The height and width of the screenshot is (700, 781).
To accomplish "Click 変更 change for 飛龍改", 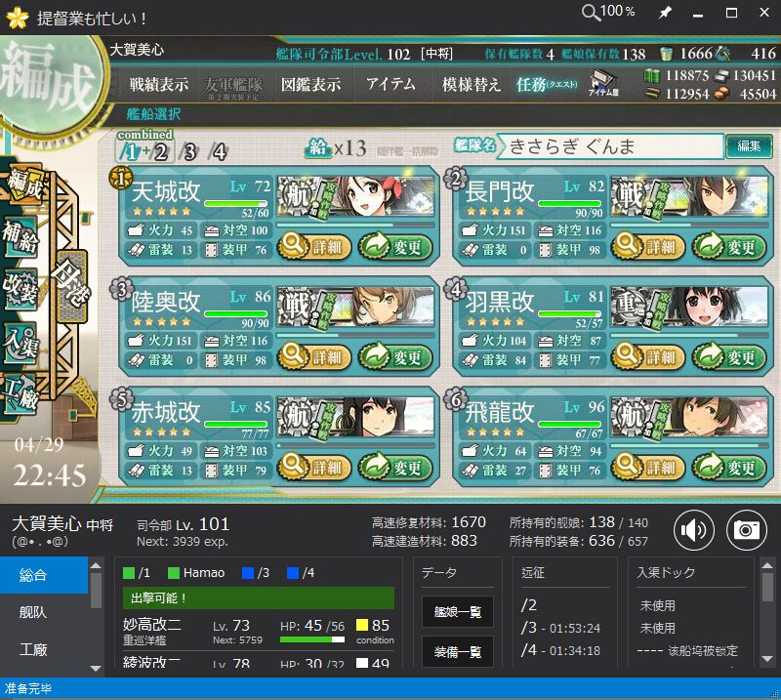I will click(x=728, y=468).
